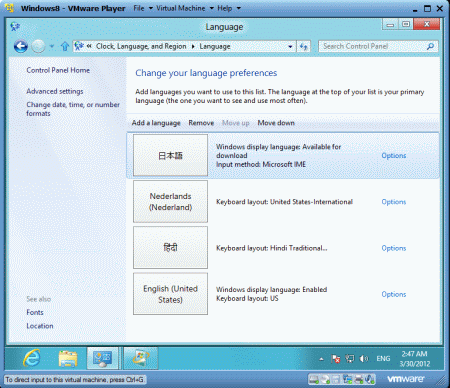Open Options for Hindi
Screen dimensions: 450x388
coord(394,248)
